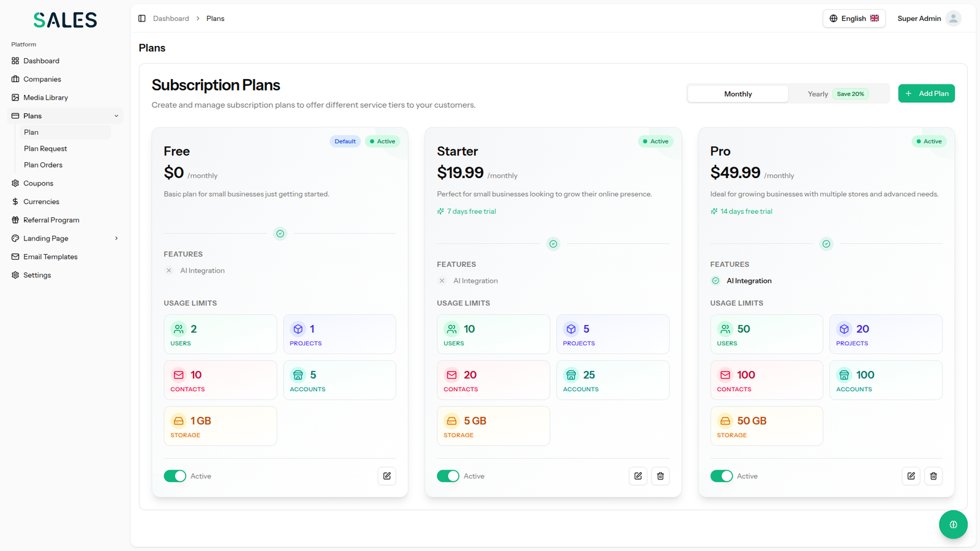The height and width of the screenshot is (551, 980).
Task: Disable the Starter plan Active switch
Action: pyautogui.click(x=448, y=476)
